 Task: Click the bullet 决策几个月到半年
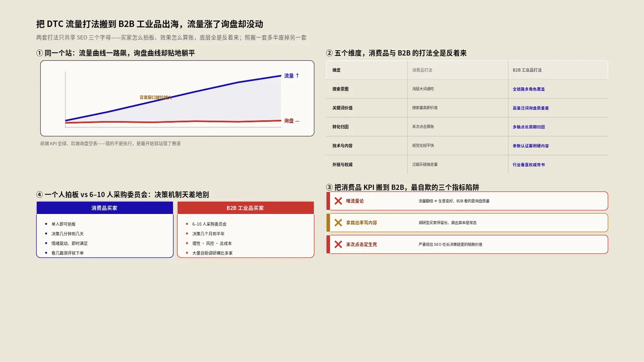click(208, 234)
